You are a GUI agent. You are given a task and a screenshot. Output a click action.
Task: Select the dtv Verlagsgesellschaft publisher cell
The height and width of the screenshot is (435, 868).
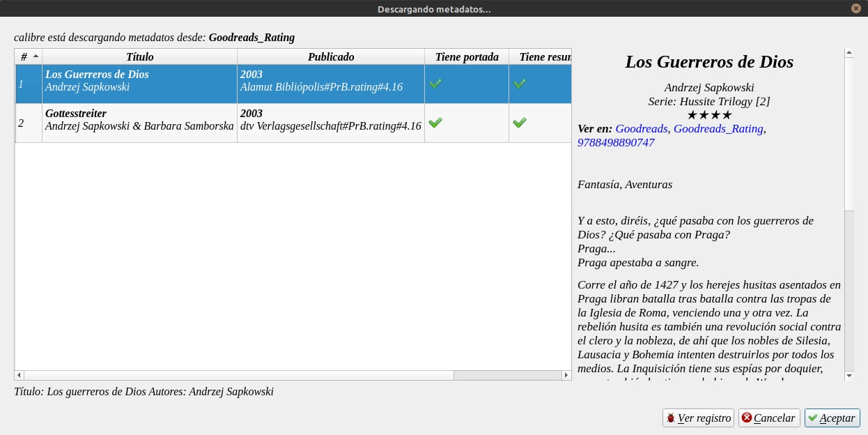[331, 123]
